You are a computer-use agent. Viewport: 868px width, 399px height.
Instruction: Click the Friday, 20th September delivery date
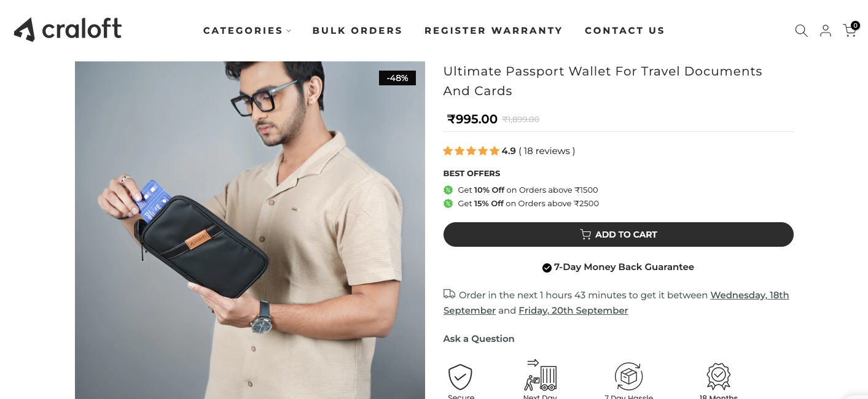(573, 311)
